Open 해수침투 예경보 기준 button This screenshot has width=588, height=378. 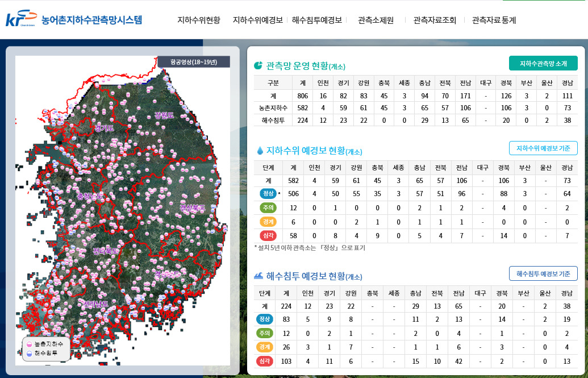click(x=543, y=273)
